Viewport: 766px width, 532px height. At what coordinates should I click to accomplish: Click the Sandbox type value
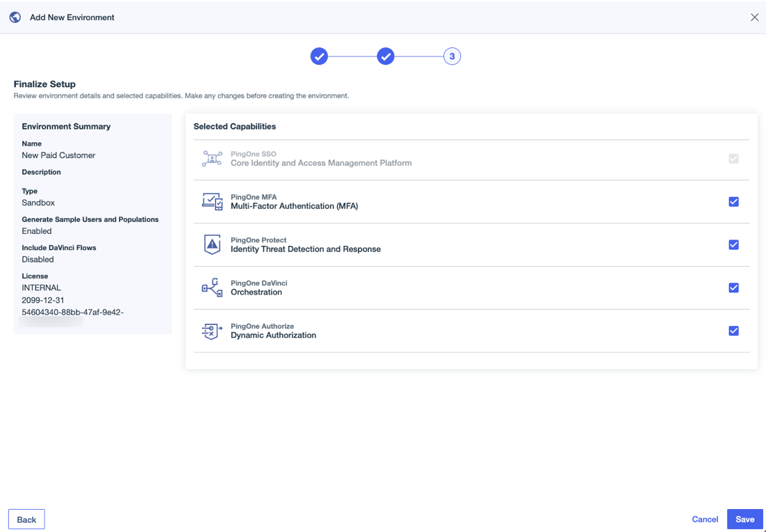pos(38,202)
